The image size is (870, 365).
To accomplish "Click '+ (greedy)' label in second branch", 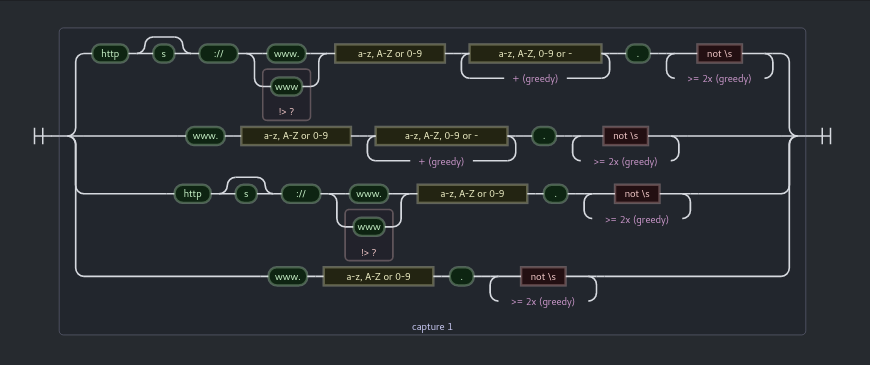I will (x=442, y=161).
